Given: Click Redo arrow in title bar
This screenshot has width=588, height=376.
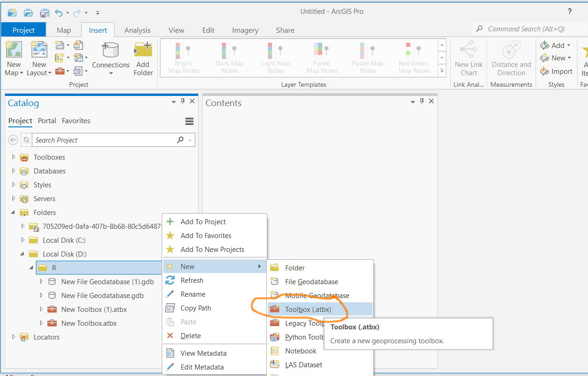Looking at the screenshot, I should tap(78, 12).
